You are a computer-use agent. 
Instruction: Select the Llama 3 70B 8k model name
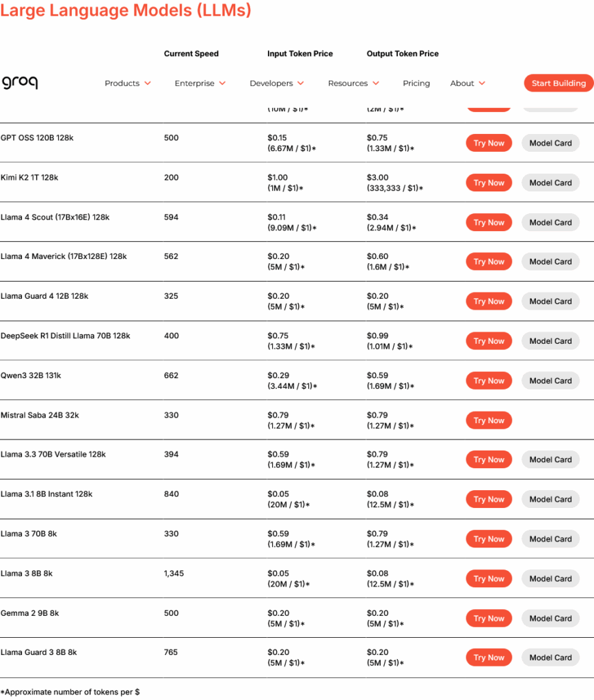tap(29, 534)
